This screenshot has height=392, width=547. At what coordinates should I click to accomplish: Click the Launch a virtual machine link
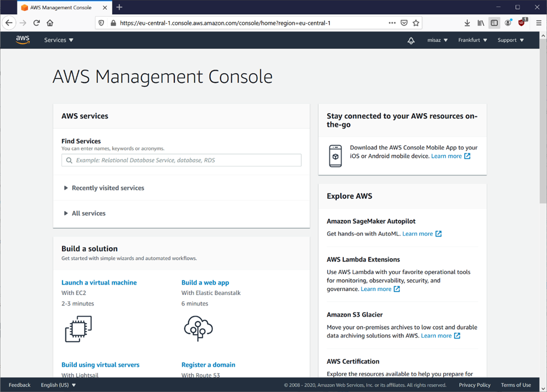(99, 283)
